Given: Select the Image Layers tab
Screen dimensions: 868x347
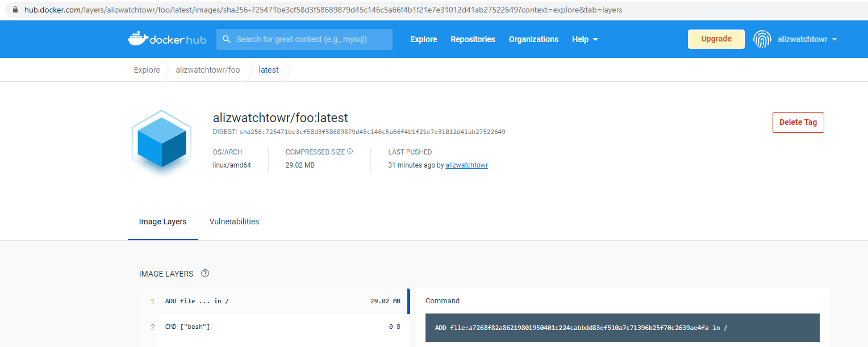Looking at the screenshot, I should [163, 221].
